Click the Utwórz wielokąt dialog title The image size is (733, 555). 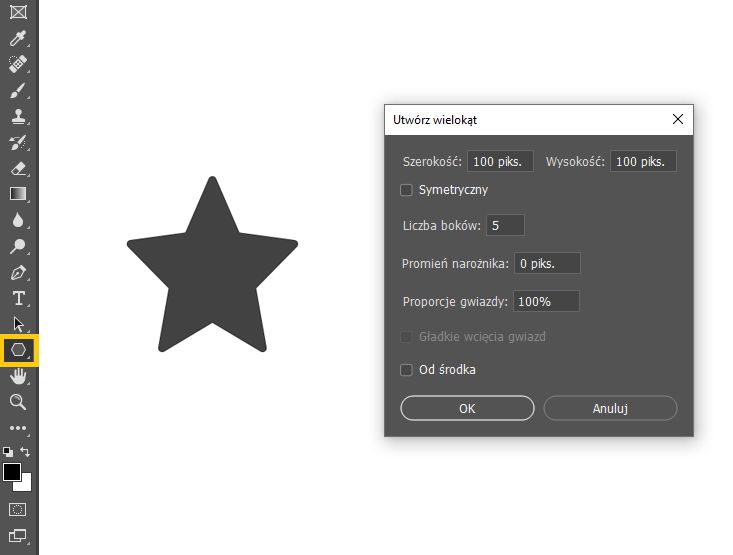[x=435, y=120]
